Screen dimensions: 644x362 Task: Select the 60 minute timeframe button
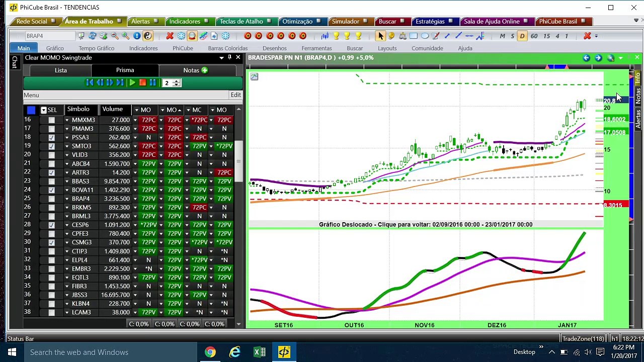pyautogui.click(x=534, y=36)
